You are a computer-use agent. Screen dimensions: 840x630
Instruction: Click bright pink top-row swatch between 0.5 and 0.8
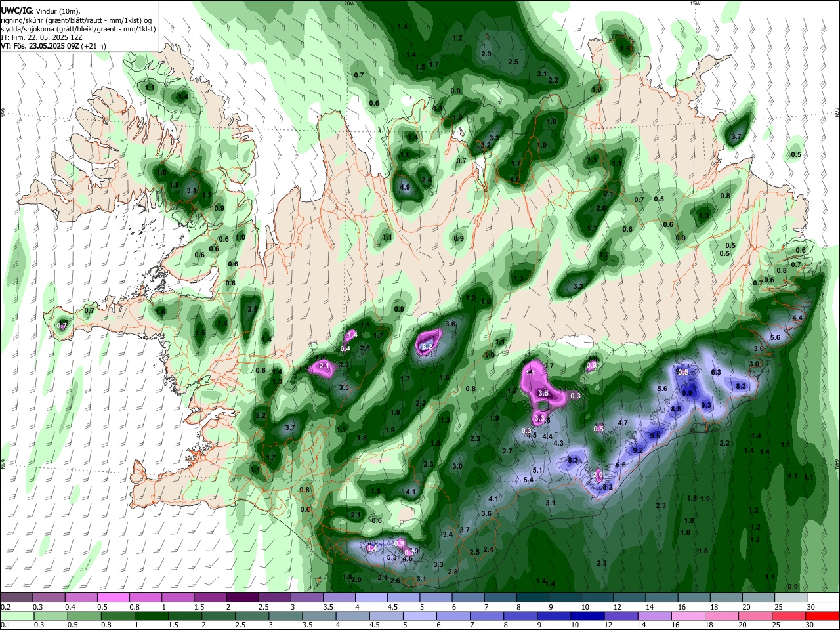point(113,598)
